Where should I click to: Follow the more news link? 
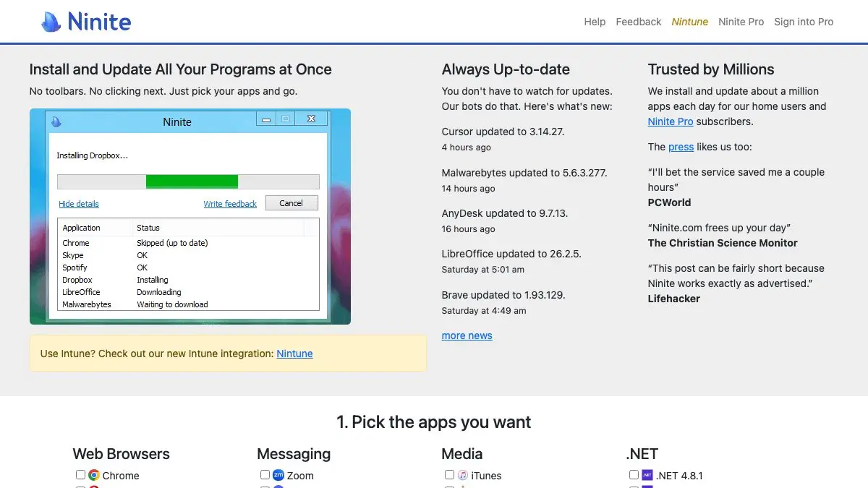pyautogui.click(x=467, y=335)
